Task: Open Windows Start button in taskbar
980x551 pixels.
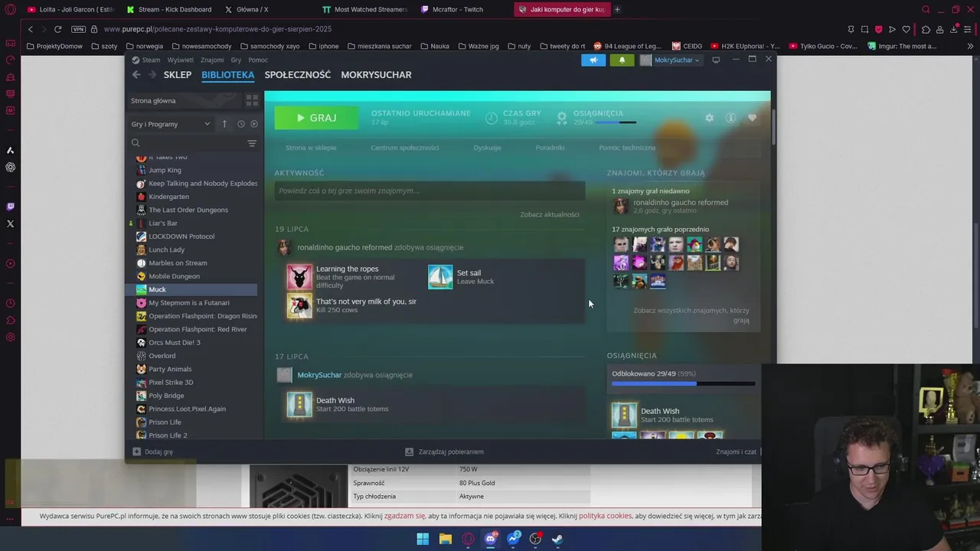Action: pos(423,539)
